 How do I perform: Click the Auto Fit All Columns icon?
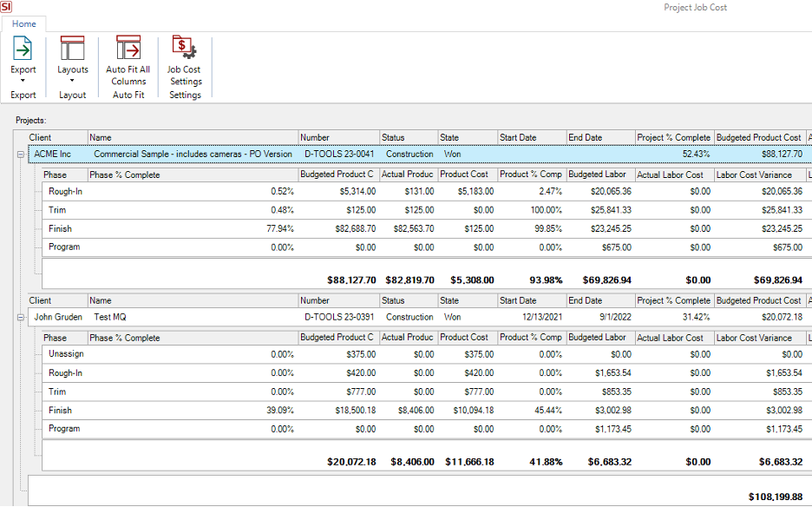click(x=128, y=49)
